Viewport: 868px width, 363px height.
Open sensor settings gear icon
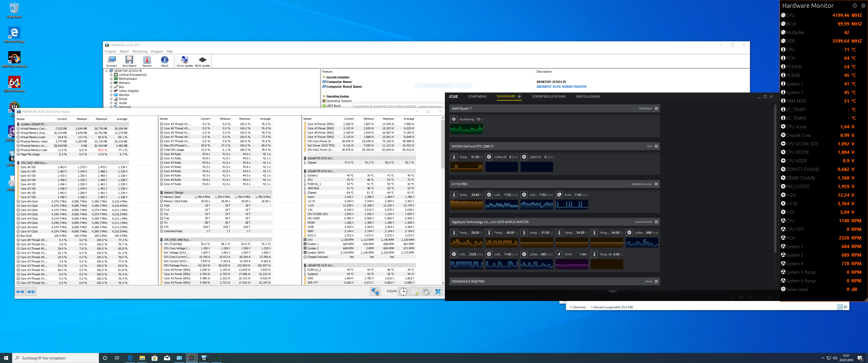(426, 292)
